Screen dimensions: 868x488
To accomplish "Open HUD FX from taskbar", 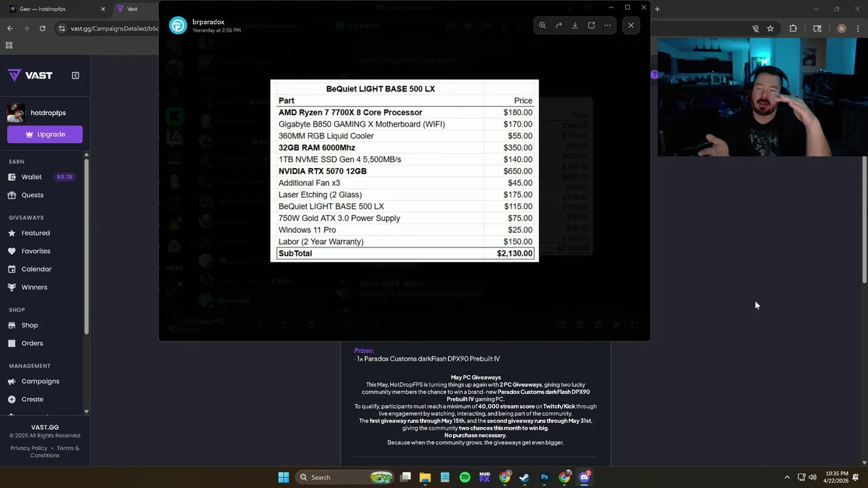I will pyautogui.click(x=484, y=477).
